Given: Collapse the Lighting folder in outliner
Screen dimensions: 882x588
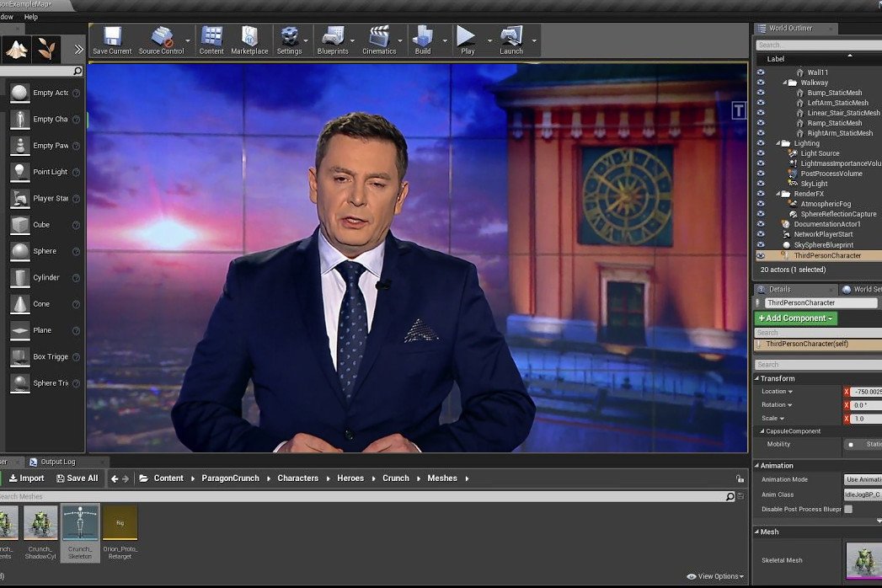Looking at the screenshot, I should [x=778, y=143].
